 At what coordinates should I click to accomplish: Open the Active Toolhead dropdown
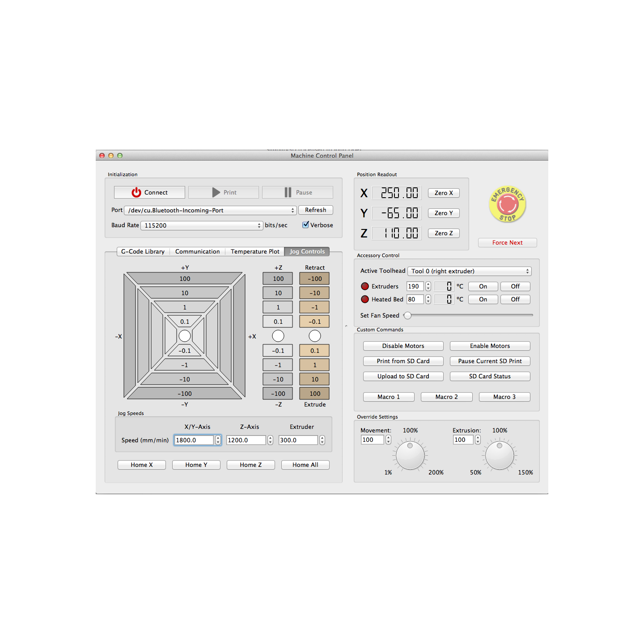(470, 271)
